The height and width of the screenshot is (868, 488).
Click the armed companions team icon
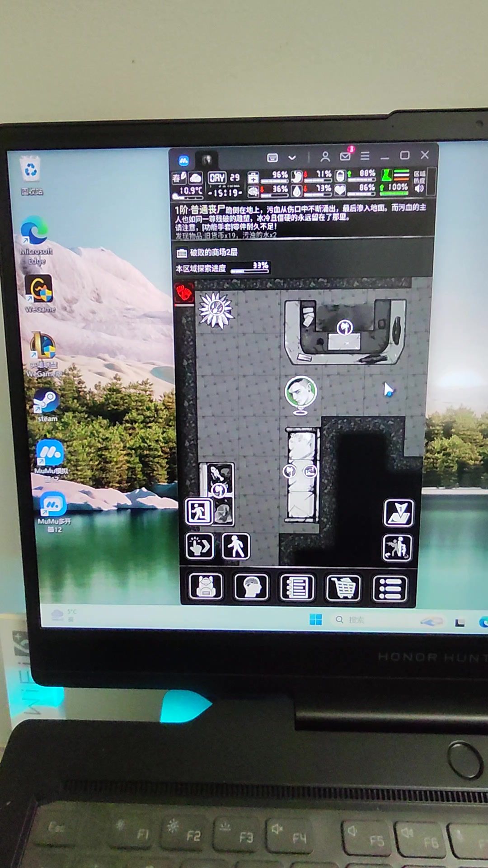point(397,548)
